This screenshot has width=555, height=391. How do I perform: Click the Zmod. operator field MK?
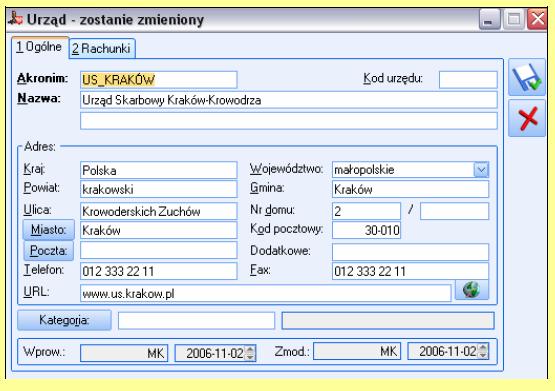(x=357, y=351)
